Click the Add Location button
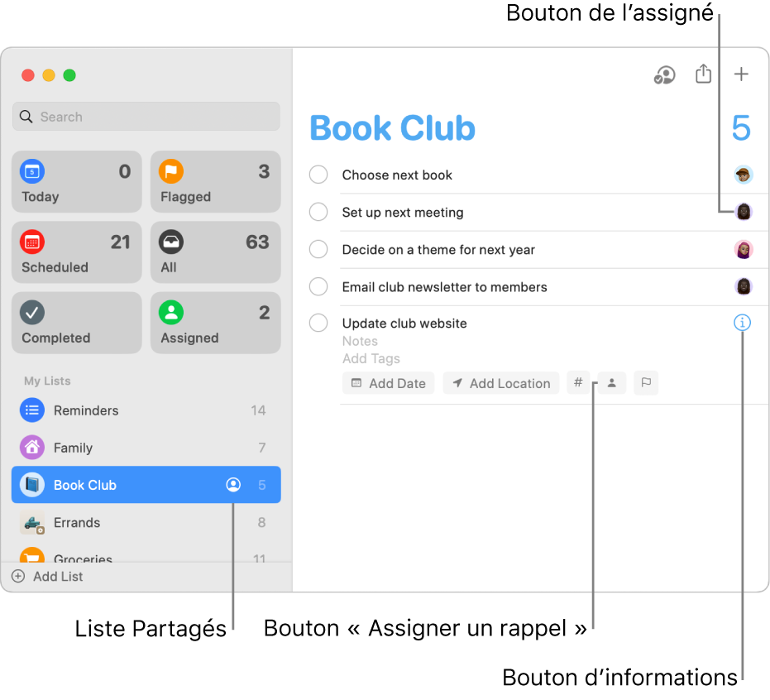 tap(500, 383)
